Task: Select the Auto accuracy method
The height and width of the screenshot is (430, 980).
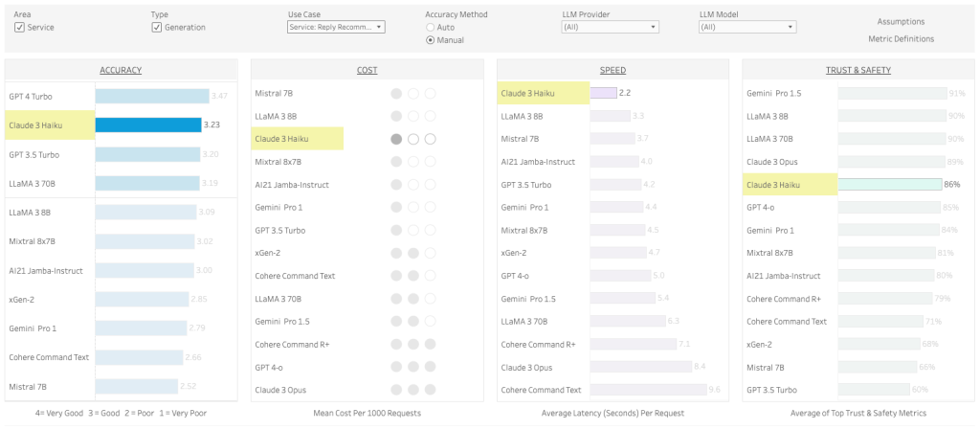Action: (x=431, y=28)
